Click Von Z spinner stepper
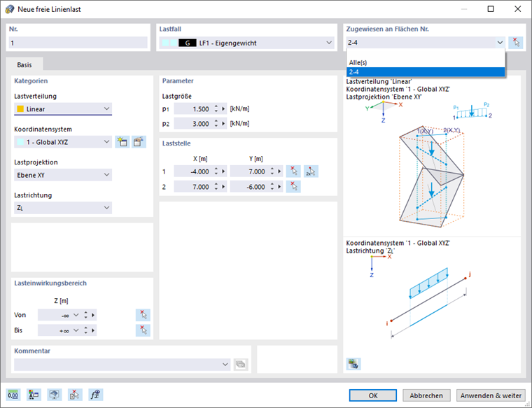Image resolution: width=532 pixels, height=408 pixels. [86, 315]
